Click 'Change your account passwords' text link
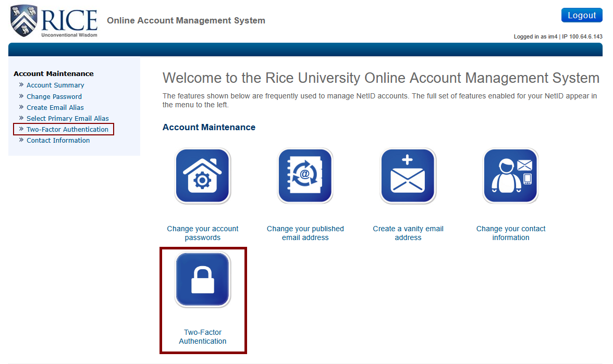 click(202, 233)
